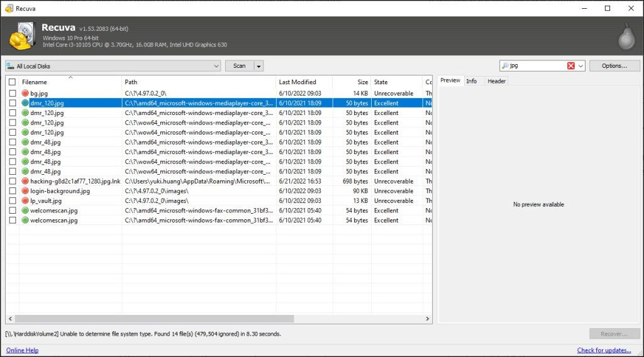
Task: Click red status dot beside hacking-g8d2c1af77_1280.jpg.lnk
Action: 25,181
